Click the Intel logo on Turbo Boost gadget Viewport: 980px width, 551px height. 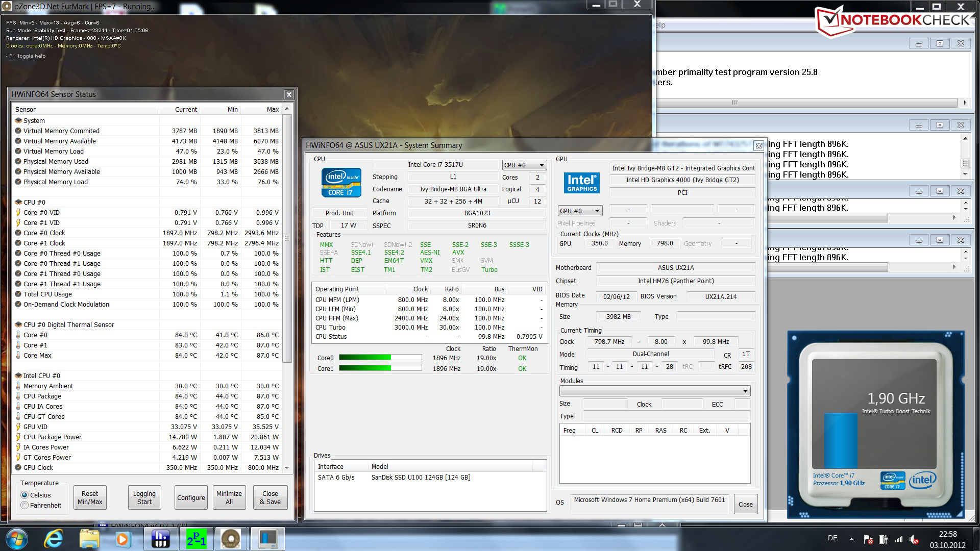tap(923, 480)
